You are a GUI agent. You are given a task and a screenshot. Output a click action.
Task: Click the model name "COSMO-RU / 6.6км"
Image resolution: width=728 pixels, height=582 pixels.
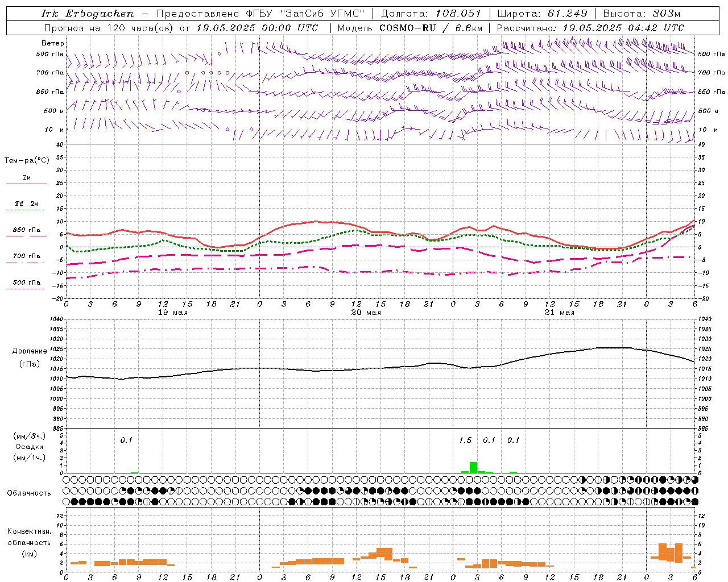pyautogui.click(x=431, y=28)
